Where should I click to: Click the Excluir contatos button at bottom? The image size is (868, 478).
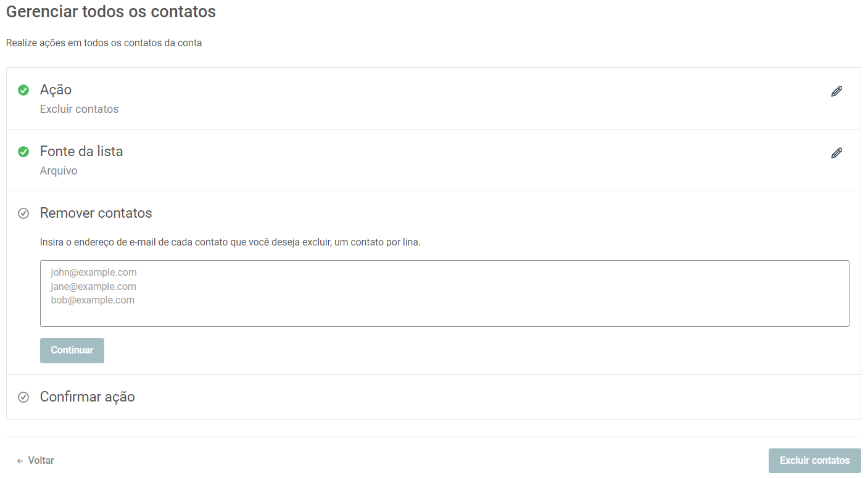[814, 461]
